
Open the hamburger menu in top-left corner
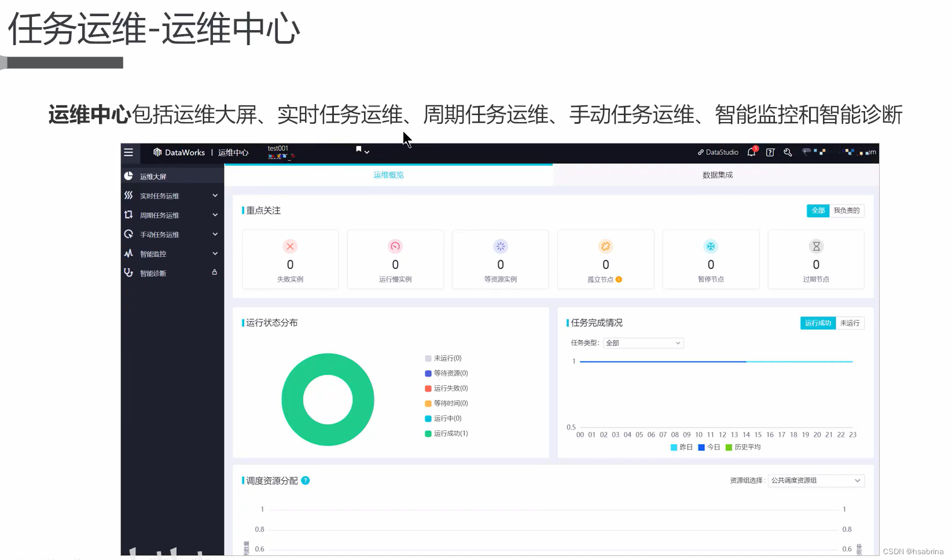(x=128, y=153)
